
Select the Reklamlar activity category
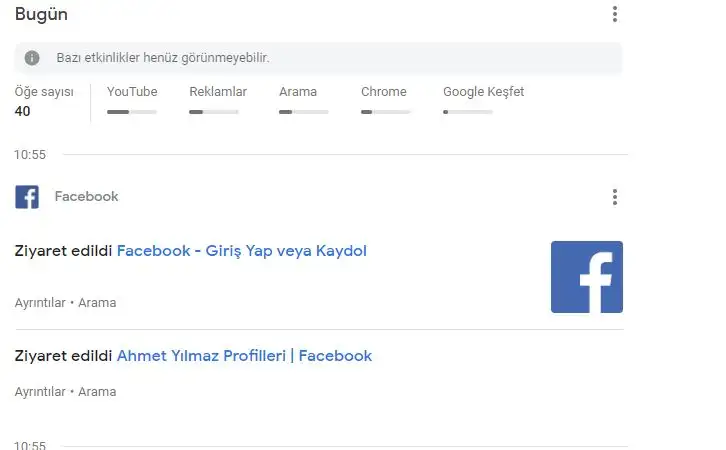218,92
